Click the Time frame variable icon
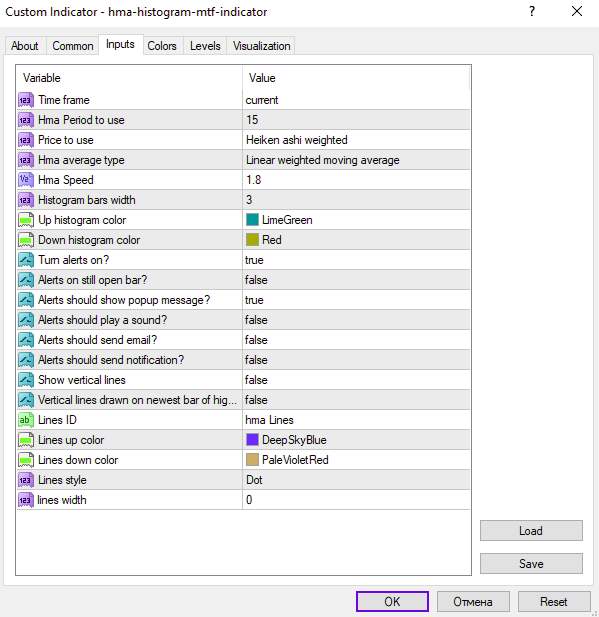The image size is (599, 617). pyautogui.click(x=26, y=100)
